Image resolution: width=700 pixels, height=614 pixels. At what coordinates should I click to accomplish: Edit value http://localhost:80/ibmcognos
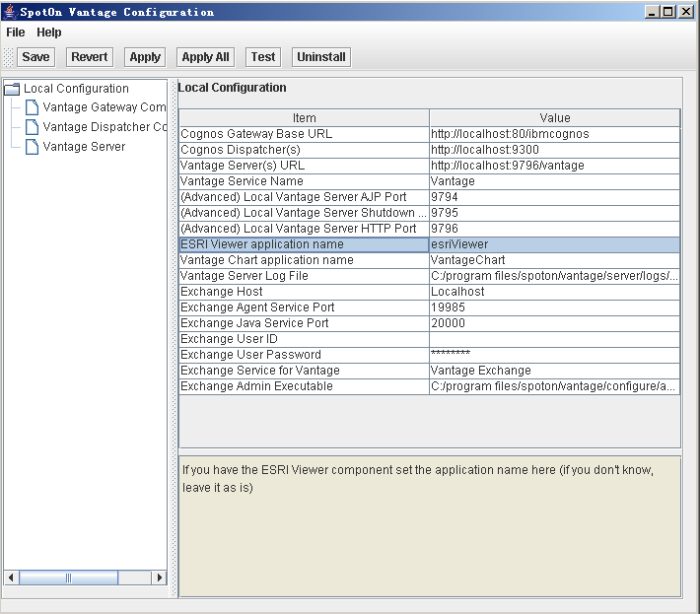tap(554, 134)
